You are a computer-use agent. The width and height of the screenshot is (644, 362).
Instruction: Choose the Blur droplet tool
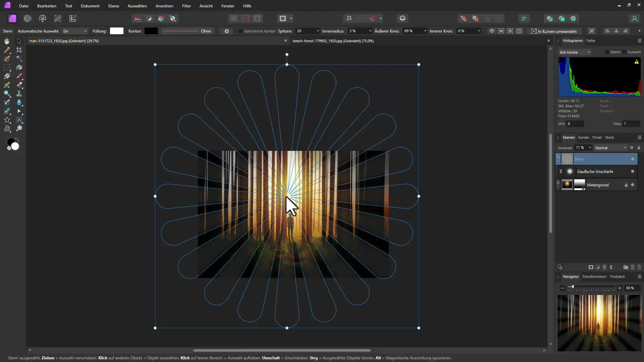(x=19, y=102)
